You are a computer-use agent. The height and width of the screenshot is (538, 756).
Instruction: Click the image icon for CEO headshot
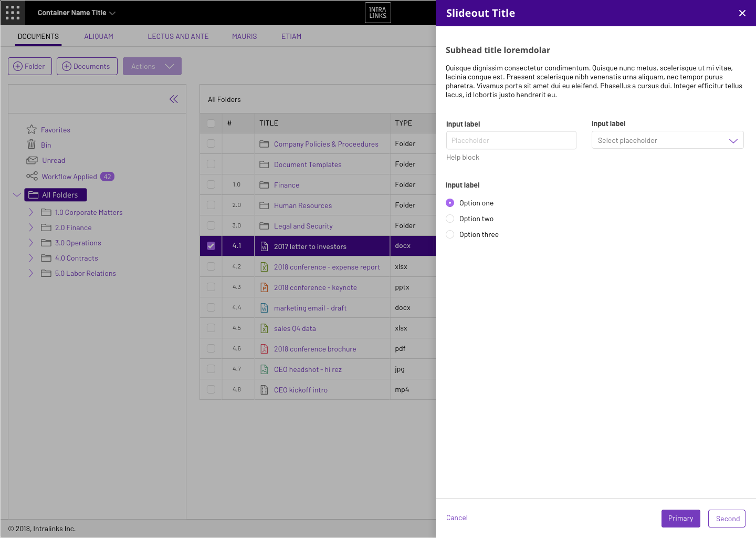tap(265, 369)
